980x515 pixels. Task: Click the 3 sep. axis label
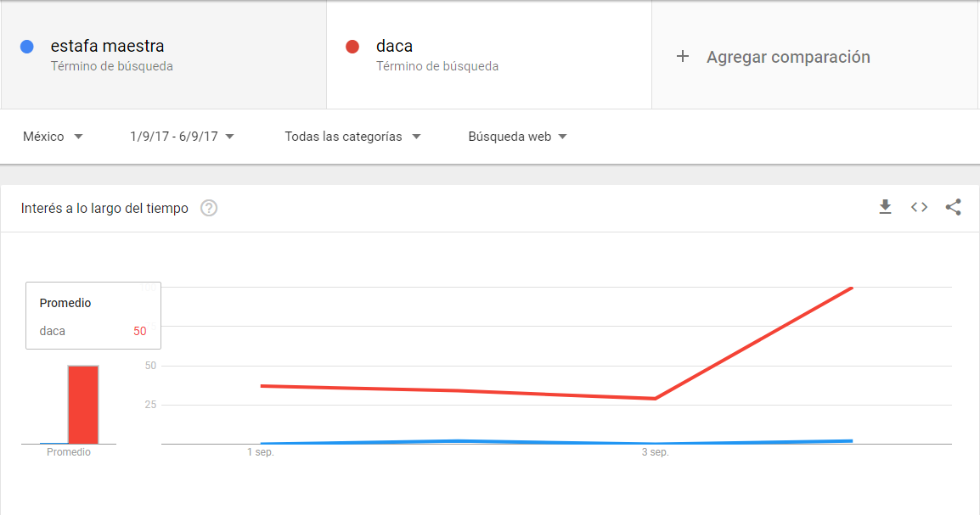[655, 452]
